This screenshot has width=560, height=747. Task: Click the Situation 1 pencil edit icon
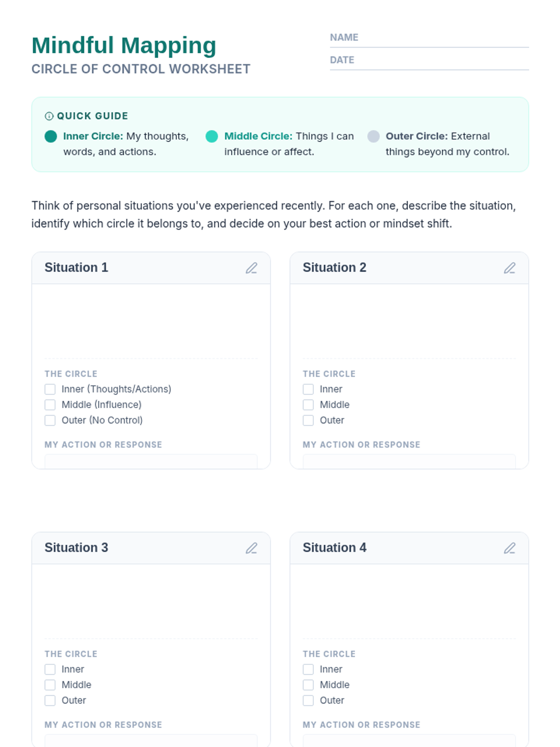point(252,268)
